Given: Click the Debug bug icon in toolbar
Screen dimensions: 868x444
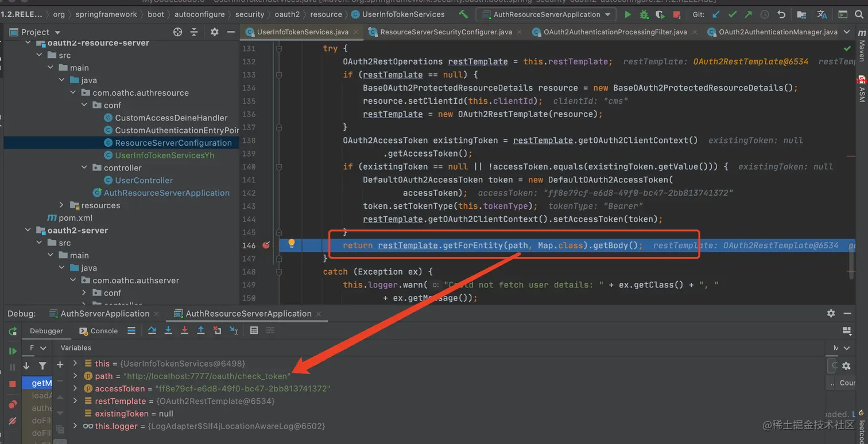Looking at the screenshot, I should (x=644, y=14).
